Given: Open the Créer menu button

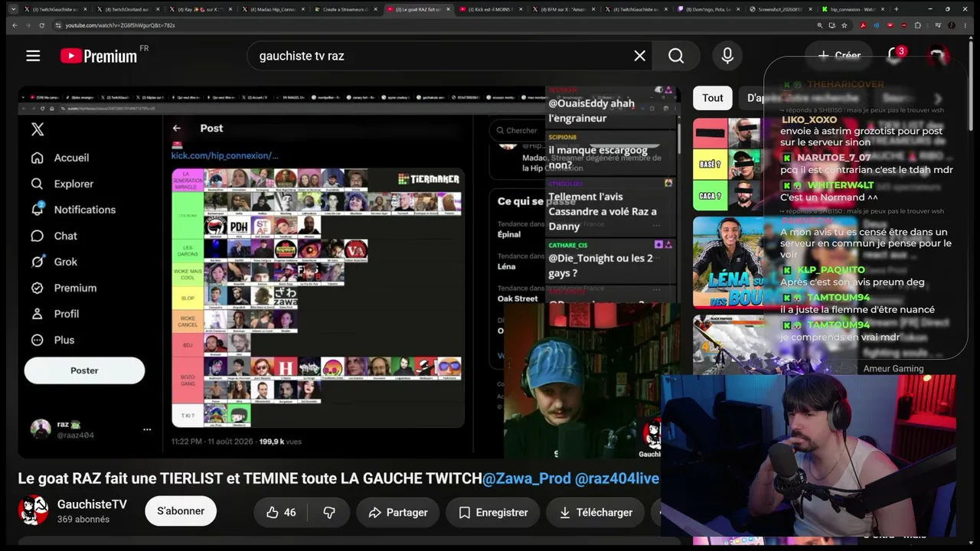Looking at the screenshot, I should point(839,55).
